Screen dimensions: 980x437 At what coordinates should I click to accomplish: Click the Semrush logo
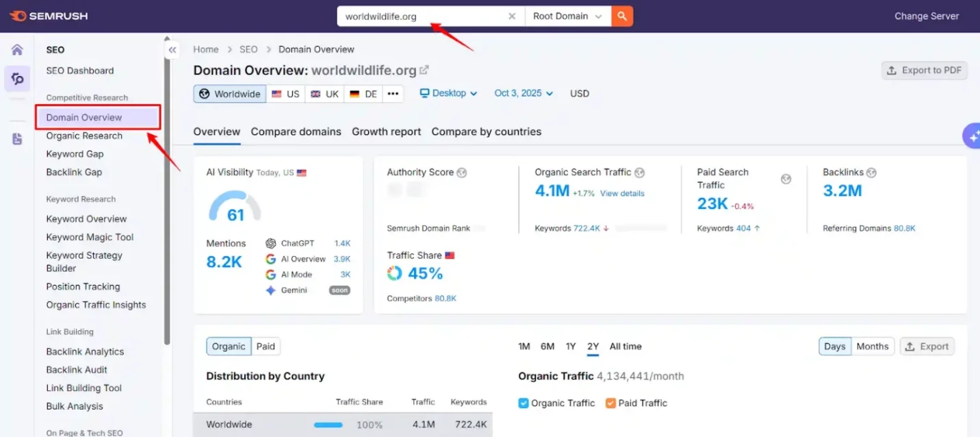[x=49, y=16]
